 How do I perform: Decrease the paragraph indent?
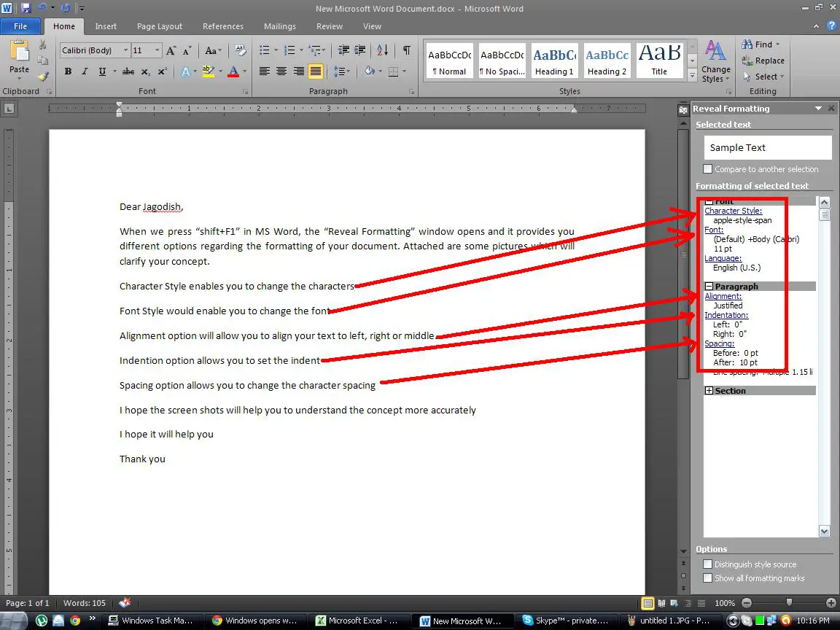pos(343,50)
